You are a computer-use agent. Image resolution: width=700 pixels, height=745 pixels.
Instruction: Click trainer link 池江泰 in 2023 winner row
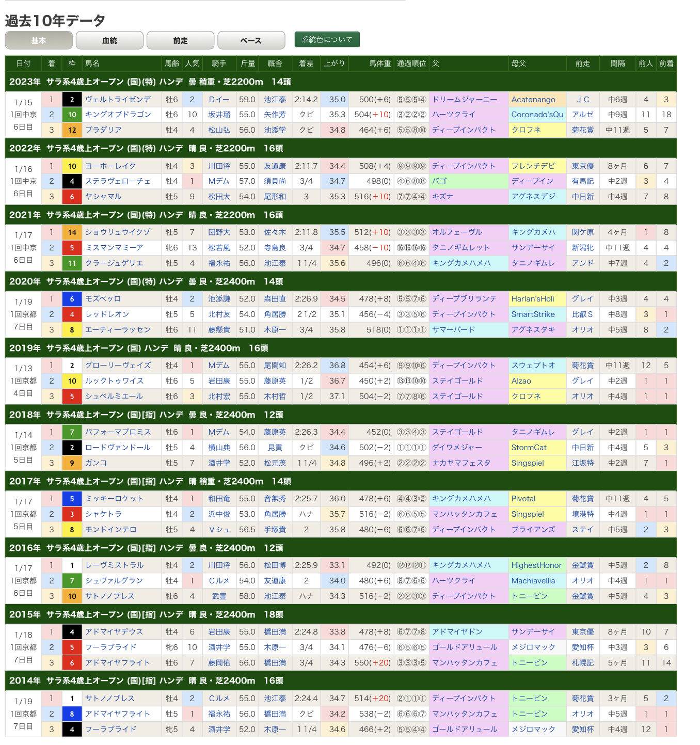(x=275, y=99)
